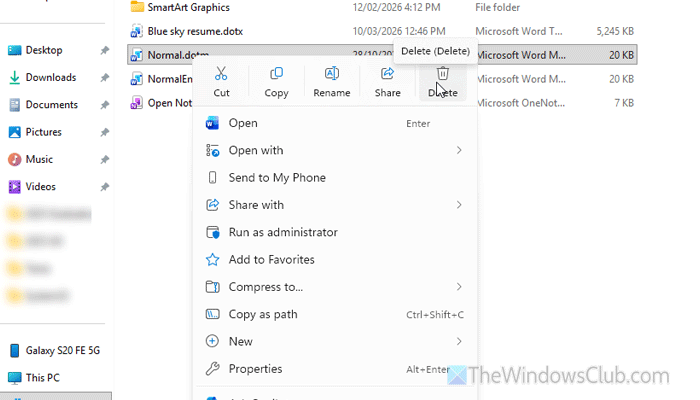Expand the Open with submenu arrow
Viewport: 700px width, 400px height.
click(x=459, y=150)
